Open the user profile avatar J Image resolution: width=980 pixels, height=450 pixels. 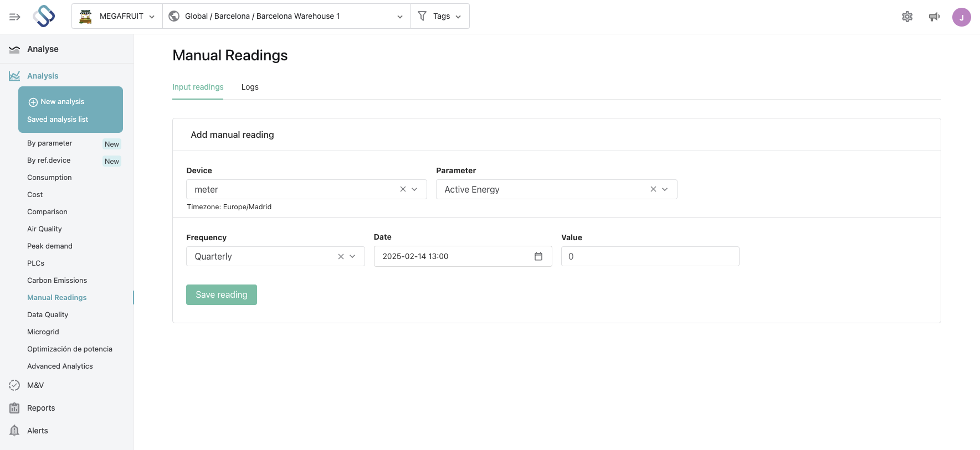pyautogui.click(x=962, y=17)
